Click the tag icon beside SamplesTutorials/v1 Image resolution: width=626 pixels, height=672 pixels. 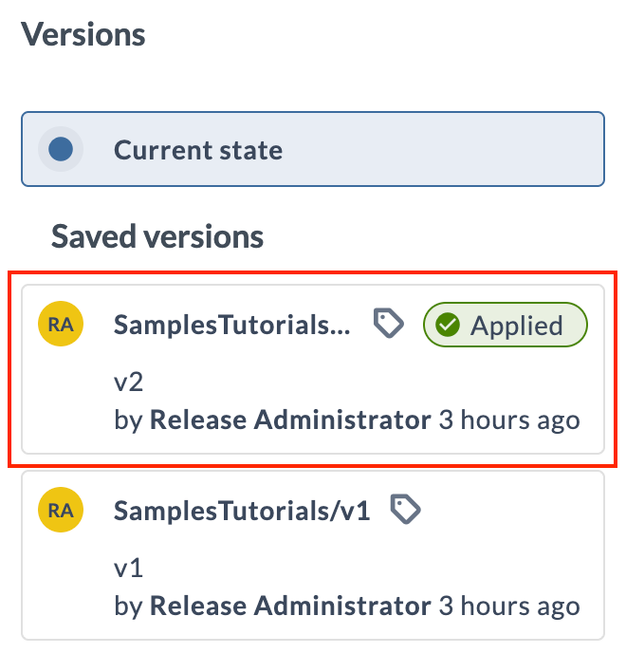pyautogui.click(x=406, y=511)
